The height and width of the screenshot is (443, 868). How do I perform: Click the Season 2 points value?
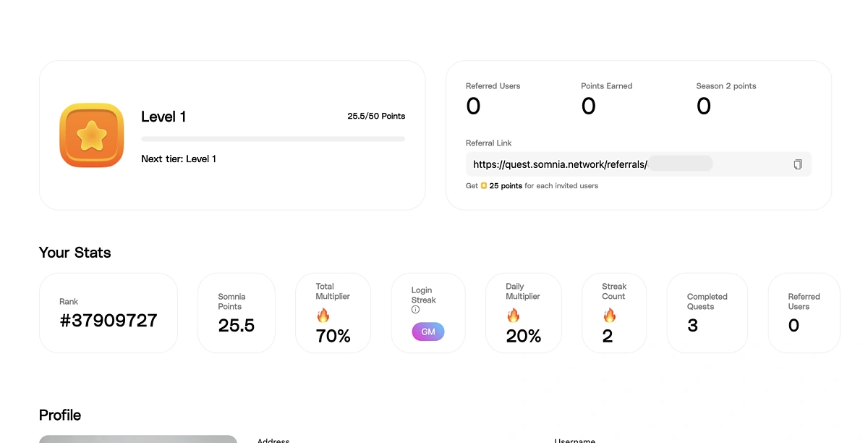pos(704,106)
